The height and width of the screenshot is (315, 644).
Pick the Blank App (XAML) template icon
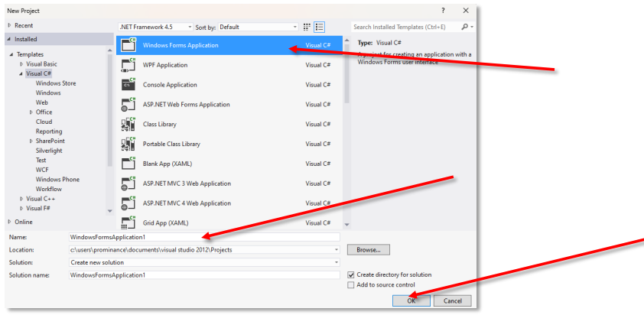(x=128, y=164)
